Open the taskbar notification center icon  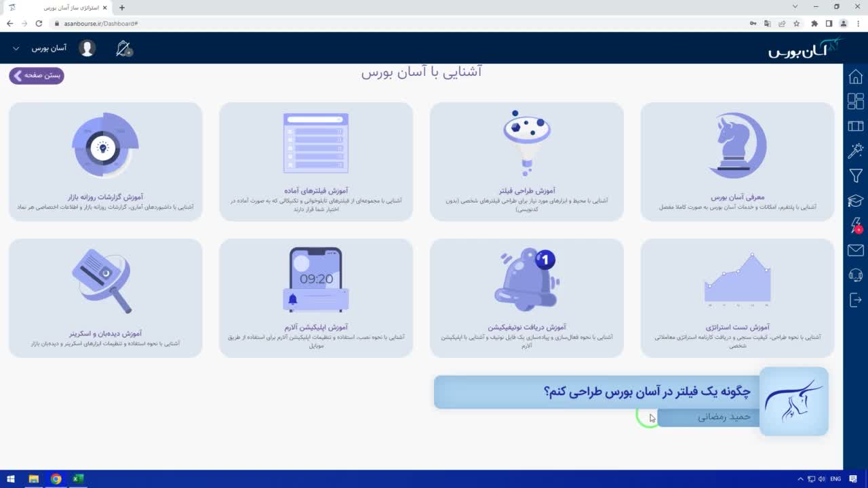coord(853,479)
